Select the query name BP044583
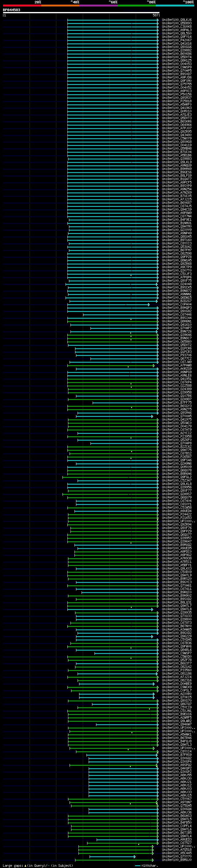The image size is (197, 868). pyautogui.click(x=11, y=10)
